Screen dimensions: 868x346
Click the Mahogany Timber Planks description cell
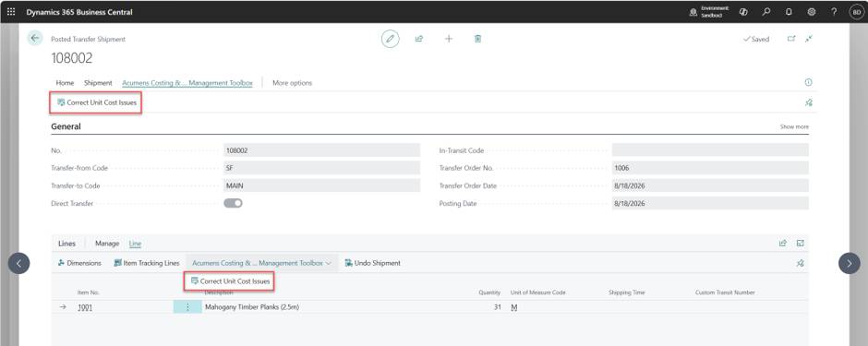coord(252,306)
